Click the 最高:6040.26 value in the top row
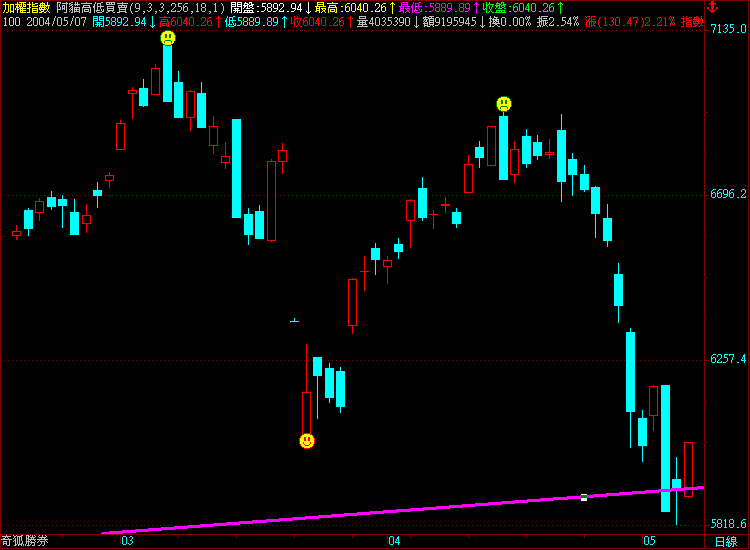The image size is (750, 550). pyautogui.click(x=355, y=8)
